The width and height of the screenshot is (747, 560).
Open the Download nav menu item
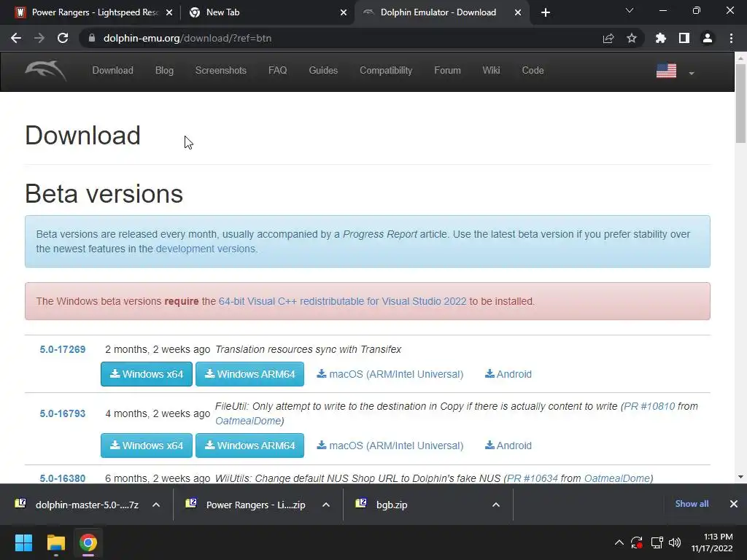(112, 71)
